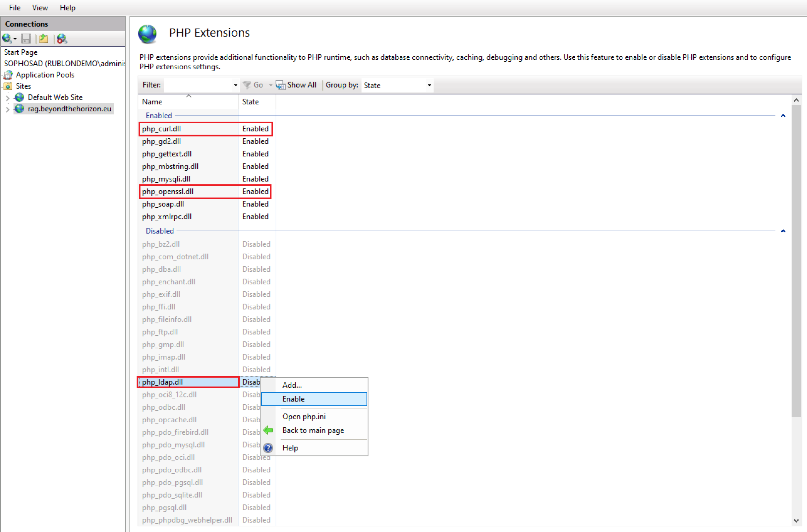This screenshot has height=532, width=807.
Task: Select the Application Pools node icon
Action: [x=8, y=75]
